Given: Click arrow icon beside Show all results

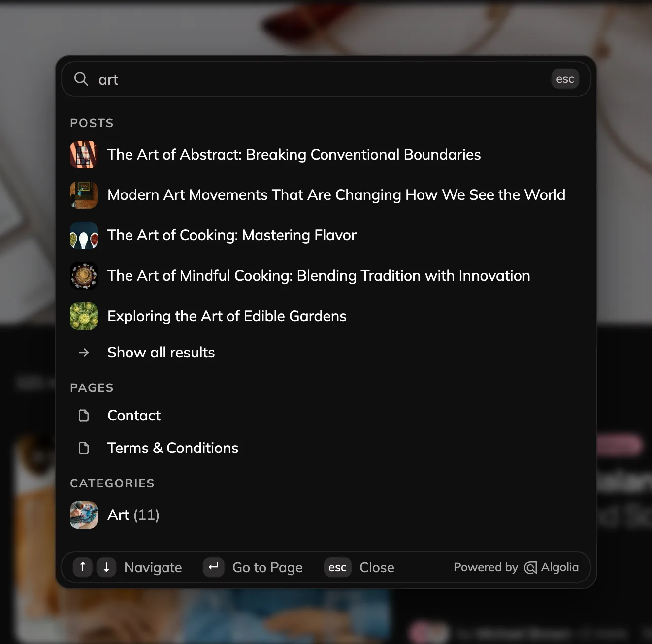Looking at the screenshot, I should point(84,353).
